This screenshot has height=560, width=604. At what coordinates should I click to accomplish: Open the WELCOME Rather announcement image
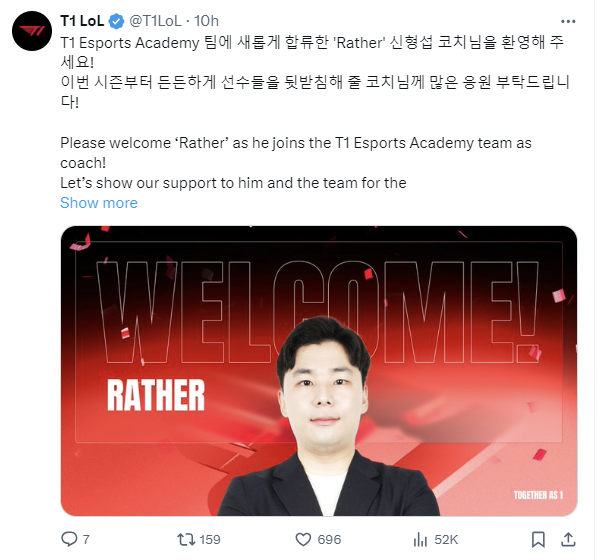(x=319, y=371)
